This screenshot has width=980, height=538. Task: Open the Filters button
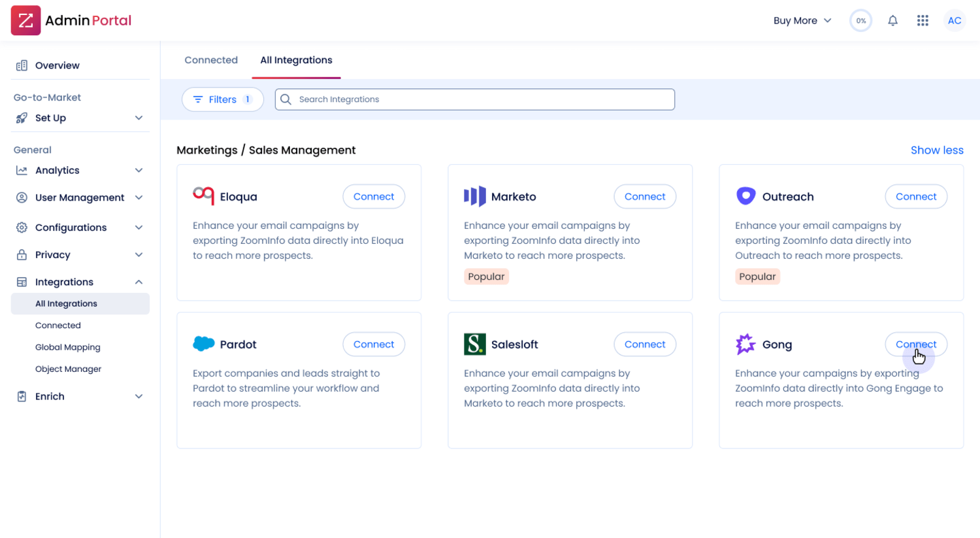pyautogui.click(x=222, y=99)
